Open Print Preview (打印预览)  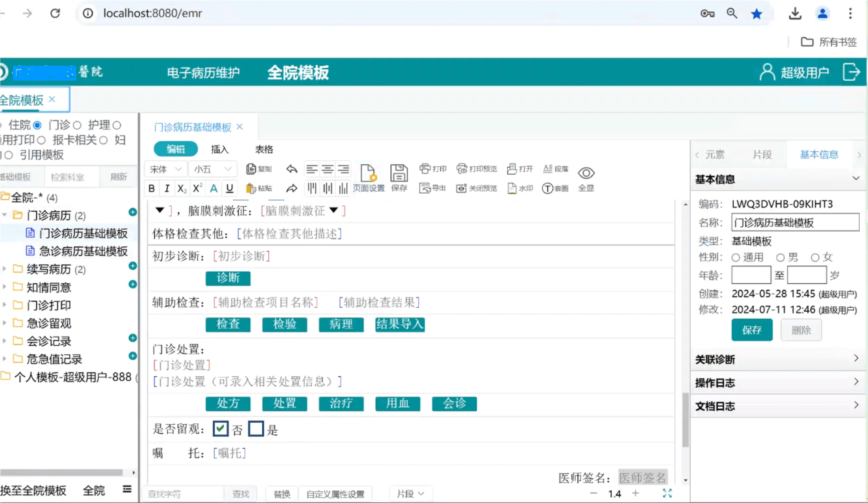point(477,169)
